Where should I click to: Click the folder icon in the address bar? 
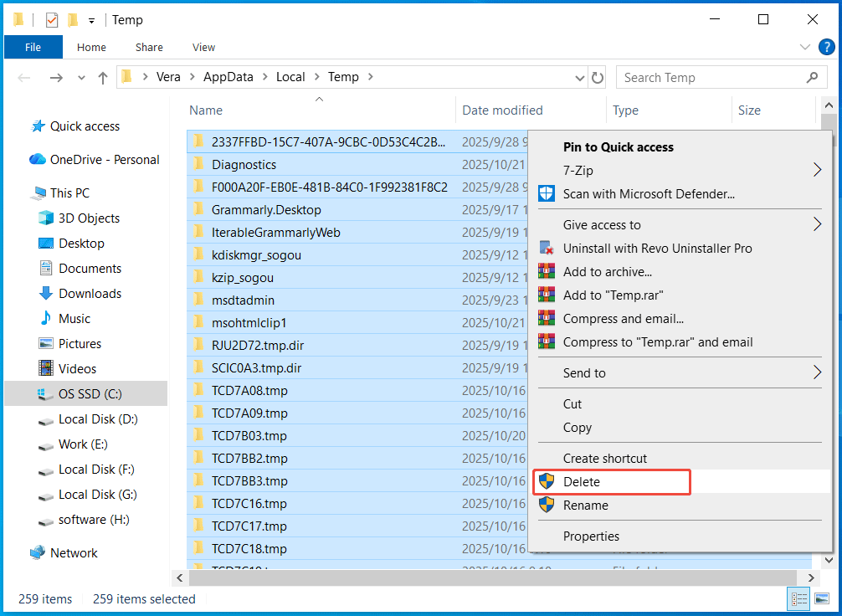[127, 76]
